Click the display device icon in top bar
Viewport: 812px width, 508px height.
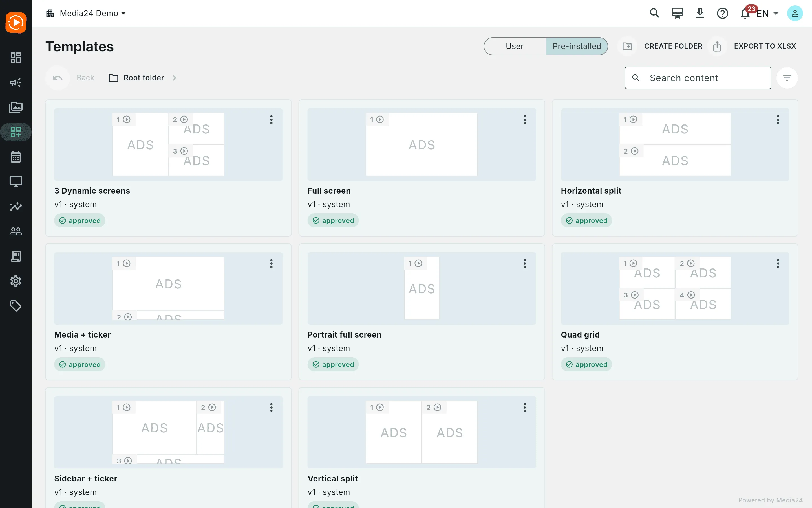[x=677, y=13]
